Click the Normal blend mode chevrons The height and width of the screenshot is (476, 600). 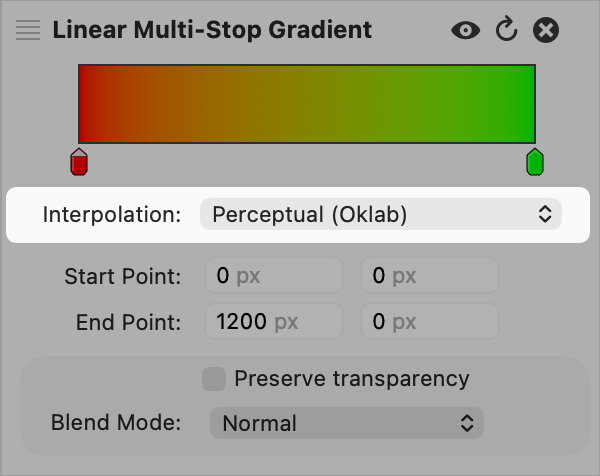point(466,423)
